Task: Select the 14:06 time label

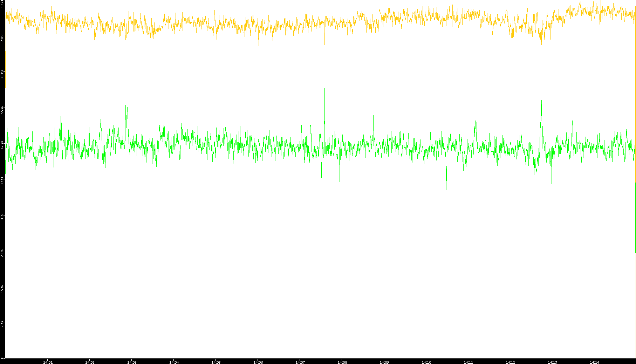Action: coord(258,362)
